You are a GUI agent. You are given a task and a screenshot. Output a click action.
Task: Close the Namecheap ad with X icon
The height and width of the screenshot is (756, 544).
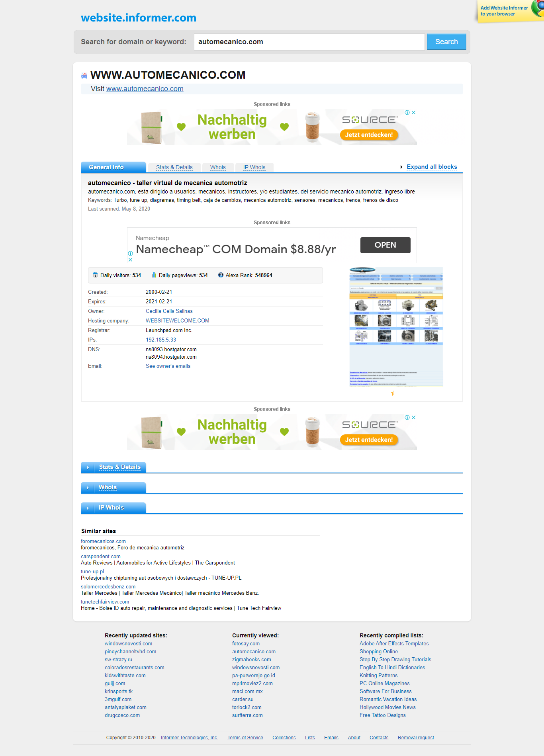click(x=130, y=260)
